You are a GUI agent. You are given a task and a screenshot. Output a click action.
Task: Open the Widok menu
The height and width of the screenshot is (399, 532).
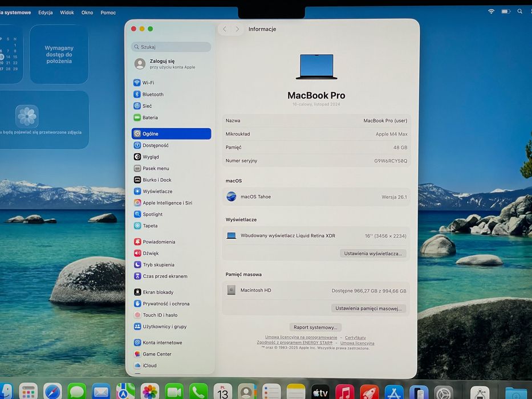pyautogui.click(x=67, y=13)
